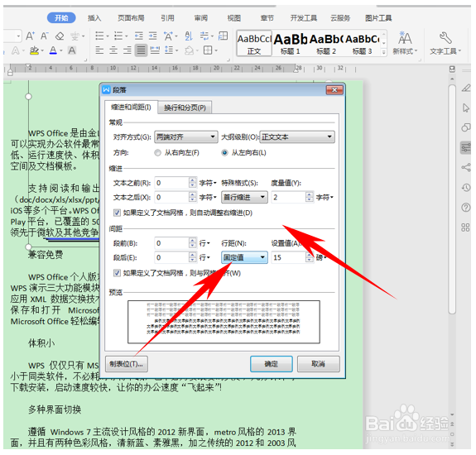The width and height of the screenshot is (476, 455).
Task: Click the clear formatting eraser icon
Action: tap(60, 36)
